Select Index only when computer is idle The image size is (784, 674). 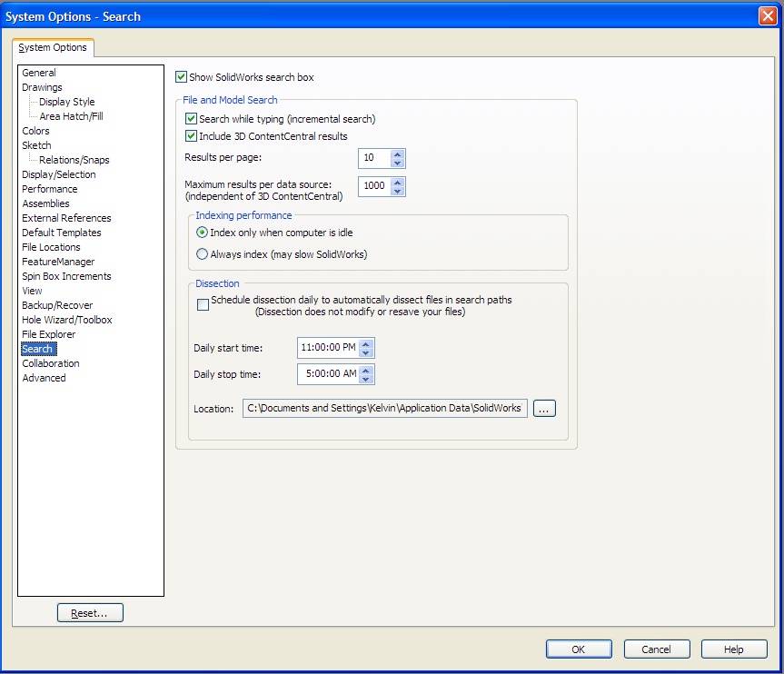(202, 233)
